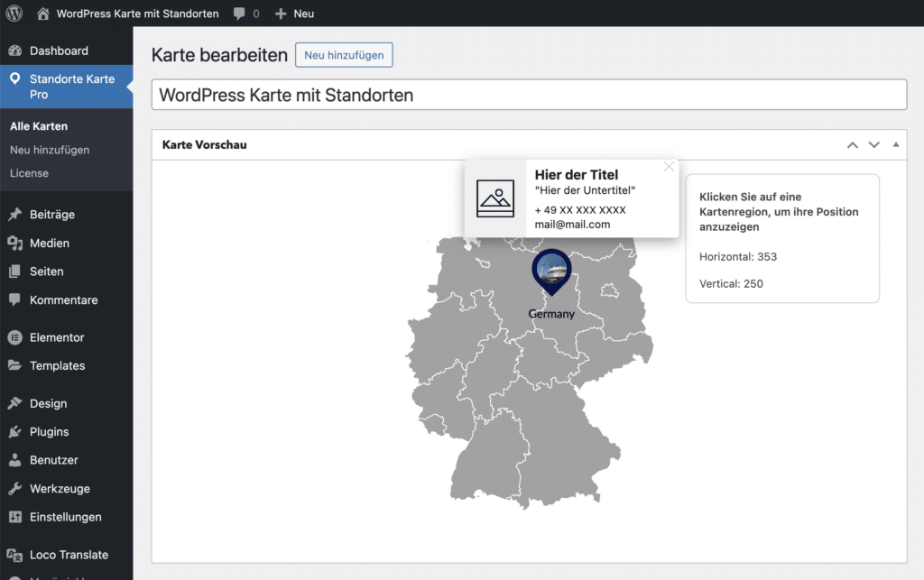
Task: Open Loco Translate menu item
Action: point(67,555)
